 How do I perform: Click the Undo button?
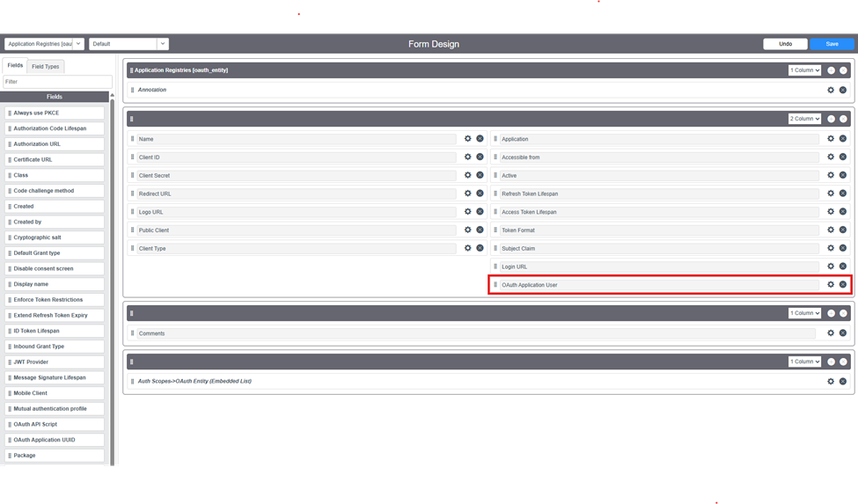pos(785,44)
